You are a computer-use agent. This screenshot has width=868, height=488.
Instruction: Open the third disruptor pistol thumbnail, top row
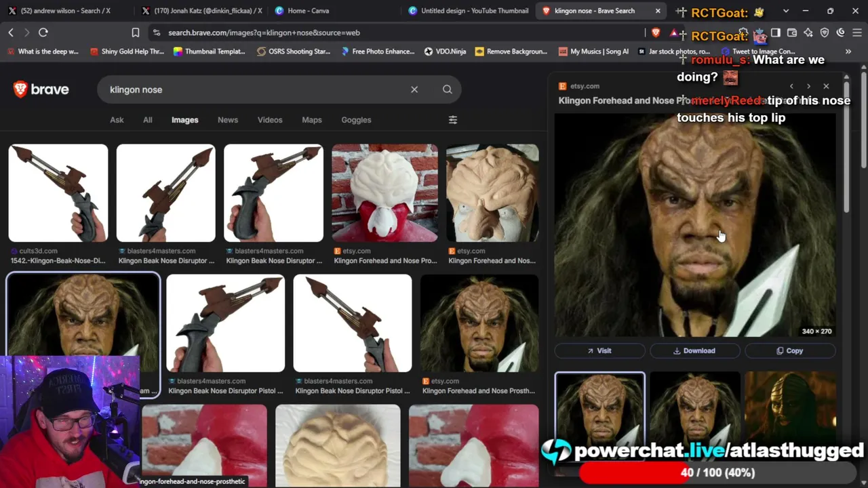point(274,193)
